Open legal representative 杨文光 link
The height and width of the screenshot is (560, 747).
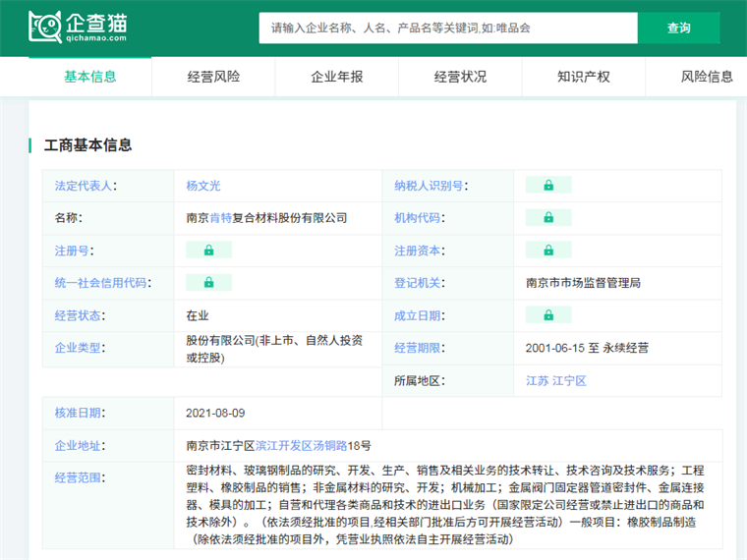[x=204, y=185]
